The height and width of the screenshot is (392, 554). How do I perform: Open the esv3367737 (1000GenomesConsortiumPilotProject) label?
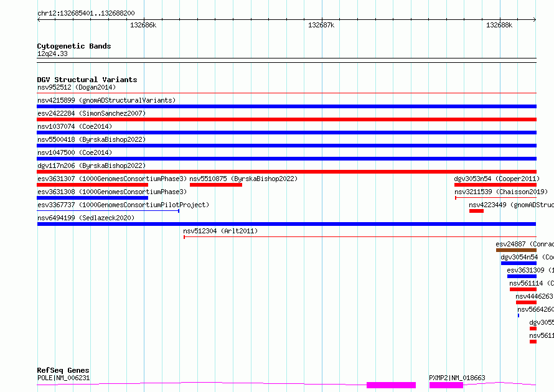click(123, 205)
